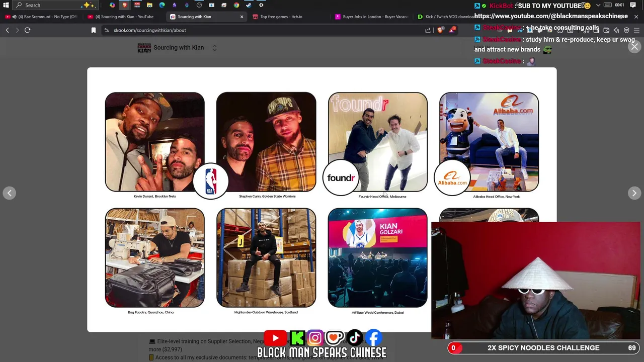Viewport: 644px width, 362px height.
Task: Click caption 'Stephen Curry, Golden State Warriors'
Action: pos(267,196)
